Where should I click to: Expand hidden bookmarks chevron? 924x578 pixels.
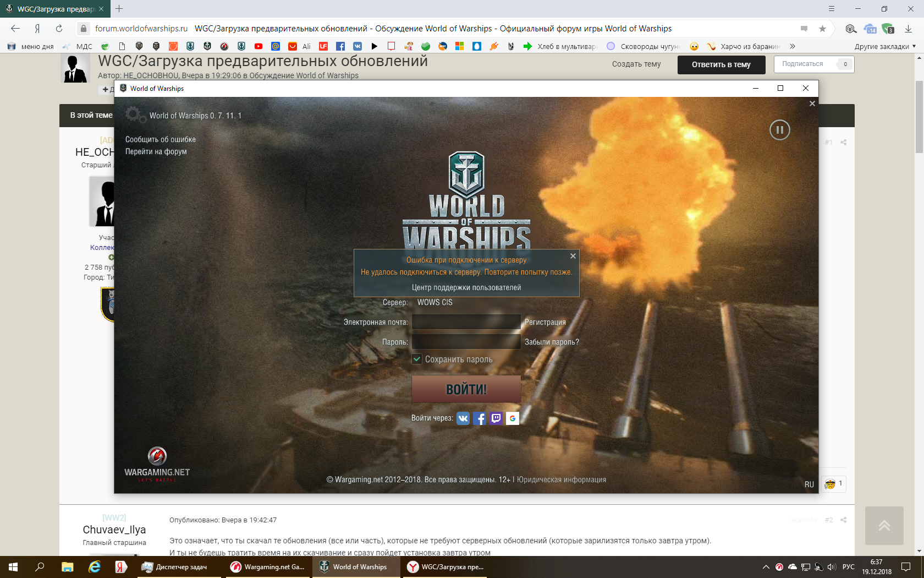point(793,46)
